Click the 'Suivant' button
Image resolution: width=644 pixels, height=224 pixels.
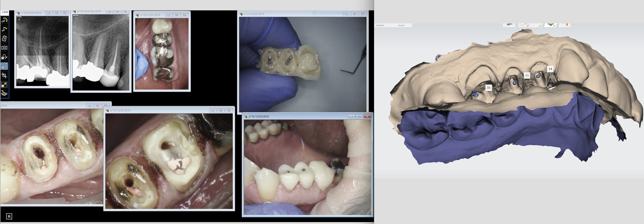[x=401, y=25]
